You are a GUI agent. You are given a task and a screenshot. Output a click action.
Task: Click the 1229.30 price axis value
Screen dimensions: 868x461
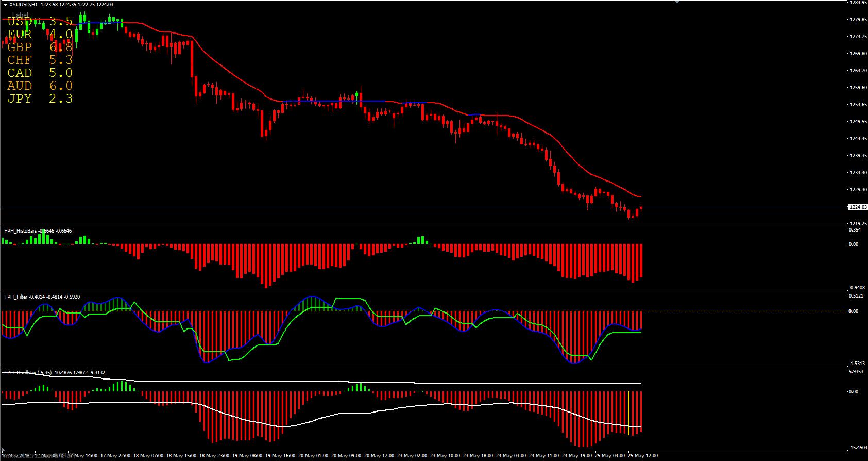point(858,189)
